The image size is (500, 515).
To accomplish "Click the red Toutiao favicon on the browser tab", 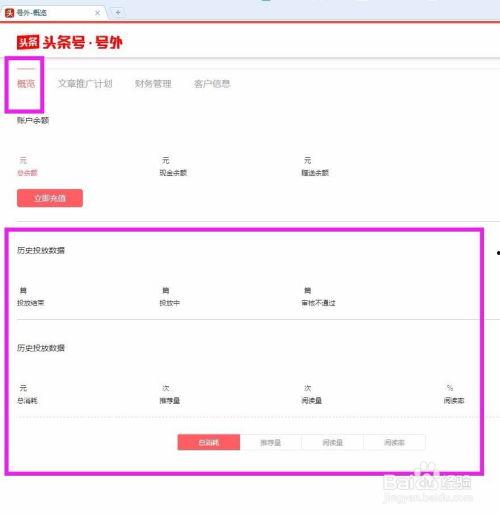I will point(9,13).
